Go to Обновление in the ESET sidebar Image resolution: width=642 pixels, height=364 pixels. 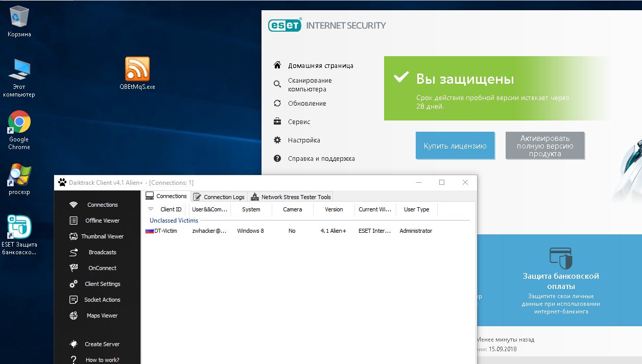tap(307, 103)
